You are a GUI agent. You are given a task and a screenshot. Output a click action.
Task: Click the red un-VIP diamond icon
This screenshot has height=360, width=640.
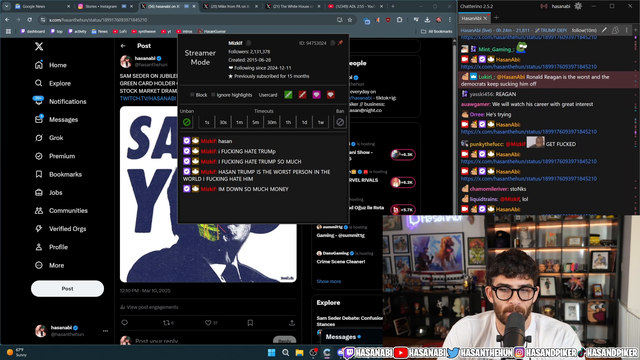pos(331,95)
